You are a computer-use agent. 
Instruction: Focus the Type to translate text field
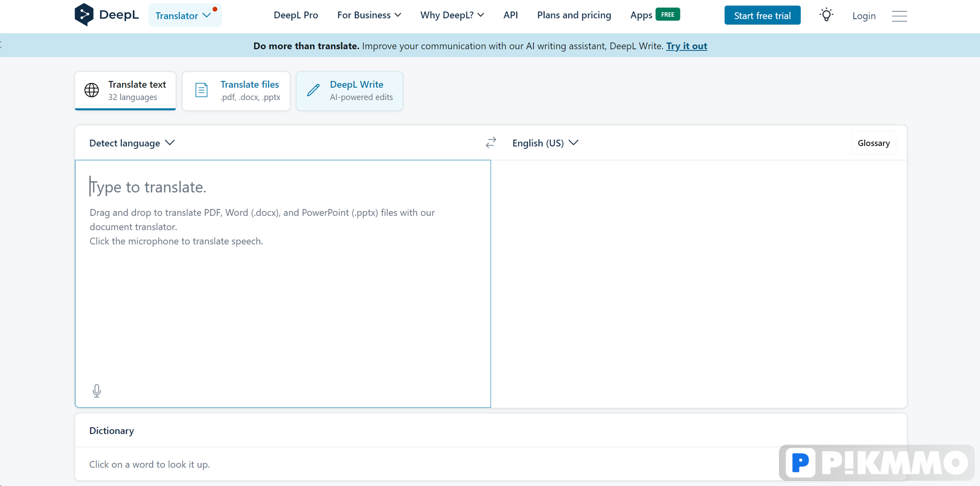(283, 283)
